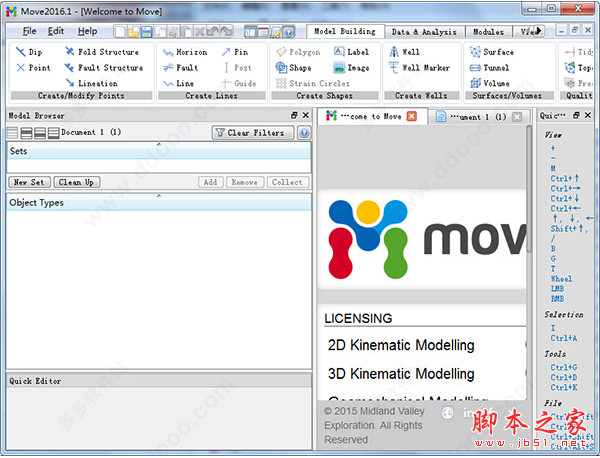600x458 pixels.
Task: Select the Fault line tool
Action: click(x=180, y=68)
